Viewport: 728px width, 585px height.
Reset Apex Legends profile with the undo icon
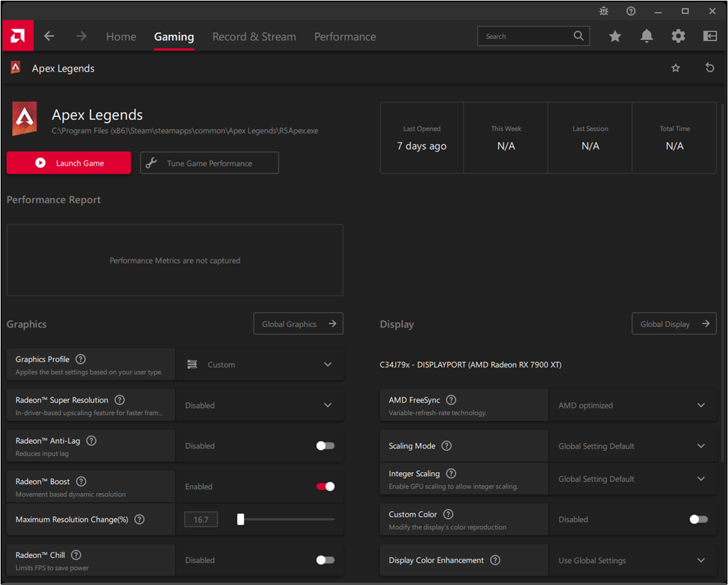[x=710, y=68]
